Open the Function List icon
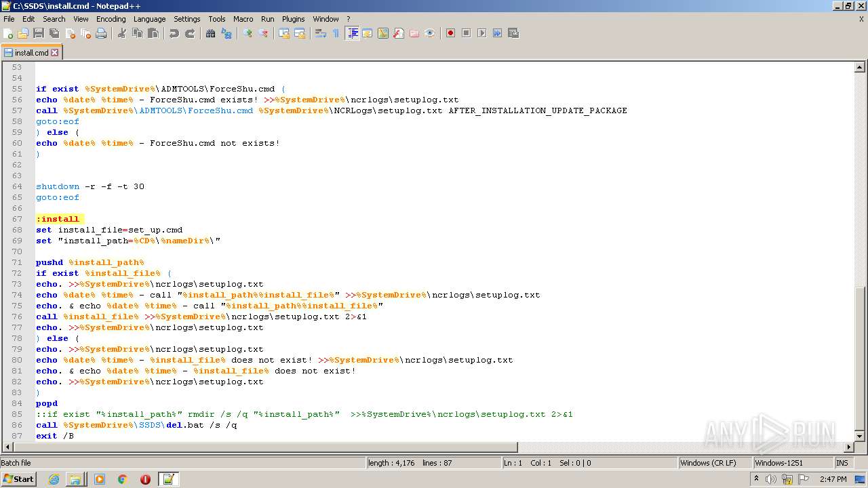868x488 pixels. (x=399, y=33)
